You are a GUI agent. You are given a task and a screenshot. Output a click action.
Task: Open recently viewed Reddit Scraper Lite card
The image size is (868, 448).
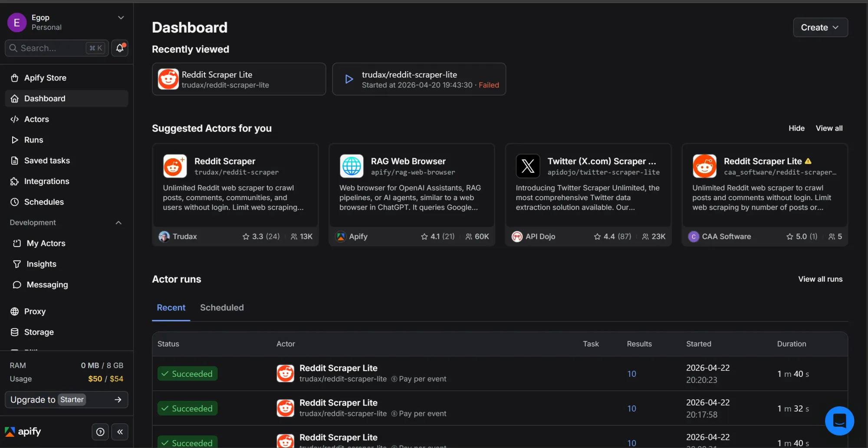pos(239,79)
